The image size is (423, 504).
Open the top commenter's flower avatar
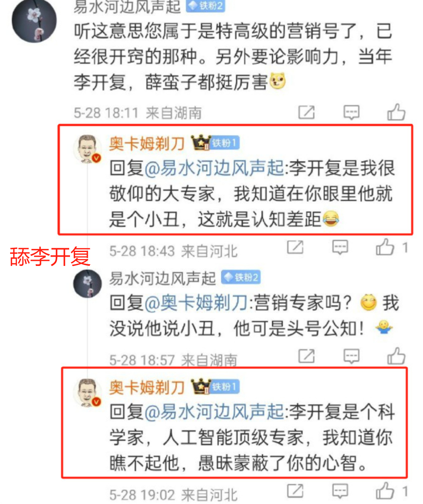click(x=34, y=21)
